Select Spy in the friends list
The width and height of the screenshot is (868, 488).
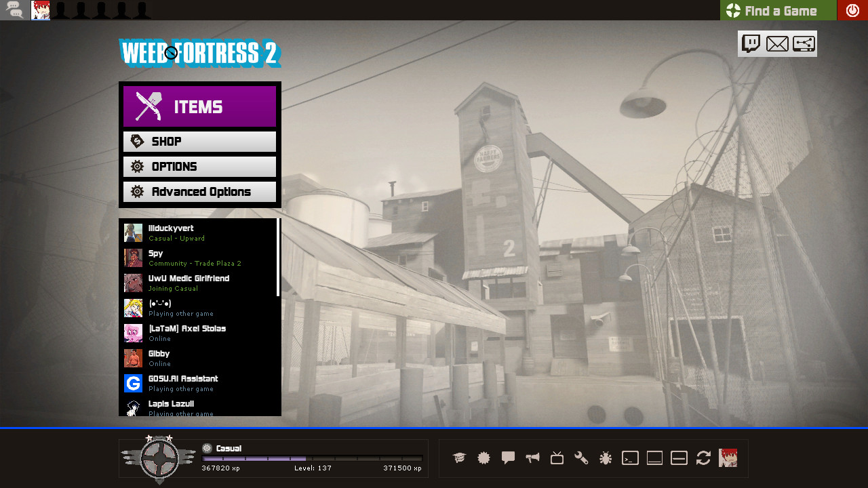(190, 258)
